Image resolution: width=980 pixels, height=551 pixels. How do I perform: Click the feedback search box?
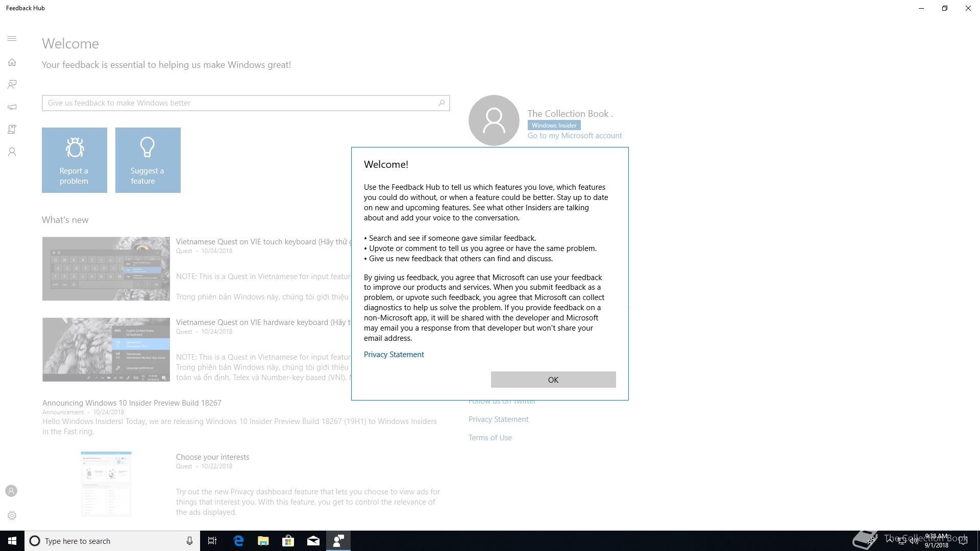pos(246,103)
